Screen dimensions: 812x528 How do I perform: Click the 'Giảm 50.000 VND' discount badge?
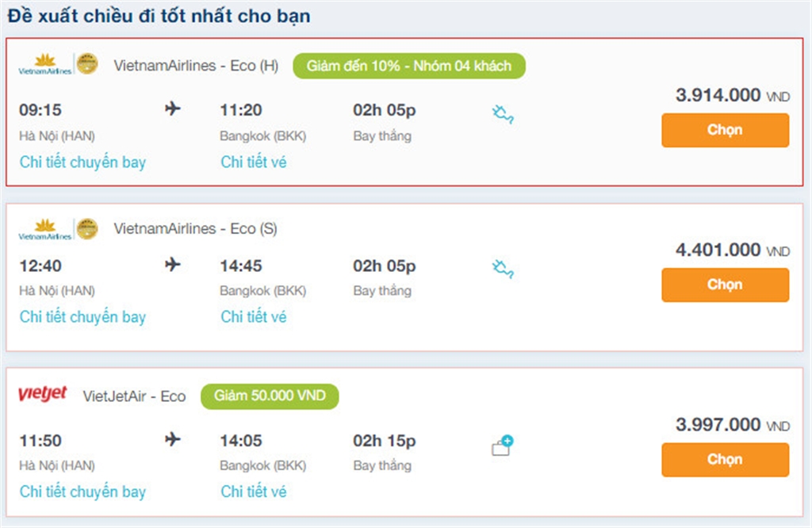[x=269, y=396]
